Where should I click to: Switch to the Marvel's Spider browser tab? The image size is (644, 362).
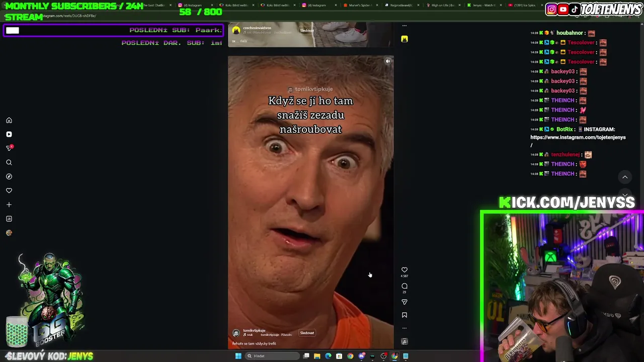click(x=360, y=5)
